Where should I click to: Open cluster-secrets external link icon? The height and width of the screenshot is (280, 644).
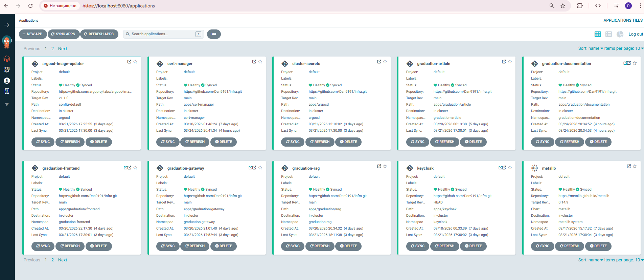pyautogui.click(x=379, y=62)
